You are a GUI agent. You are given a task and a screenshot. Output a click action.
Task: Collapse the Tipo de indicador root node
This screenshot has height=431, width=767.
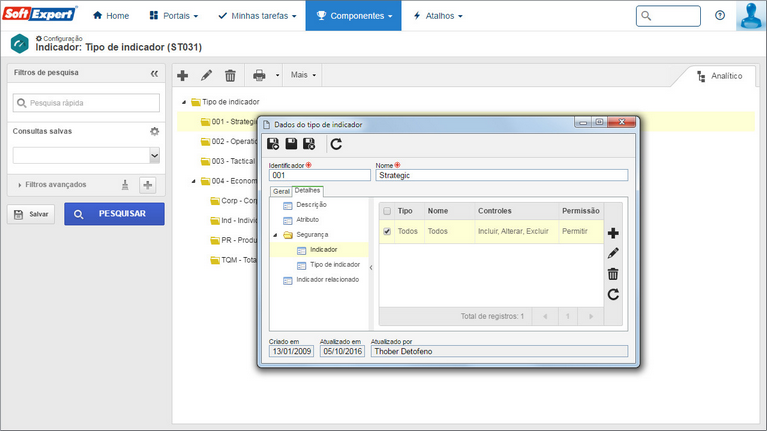(x=184, y=102)
